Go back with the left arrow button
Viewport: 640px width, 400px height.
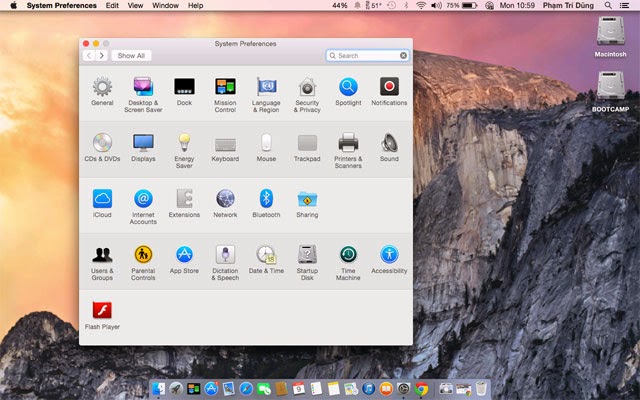[x=89, y=56]
